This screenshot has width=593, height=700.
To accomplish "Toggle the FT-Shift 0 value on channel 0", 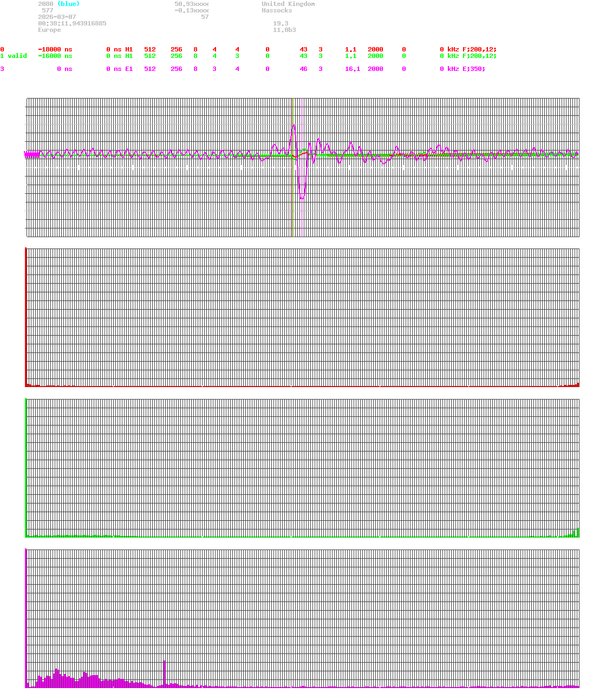I will (267, 49).
